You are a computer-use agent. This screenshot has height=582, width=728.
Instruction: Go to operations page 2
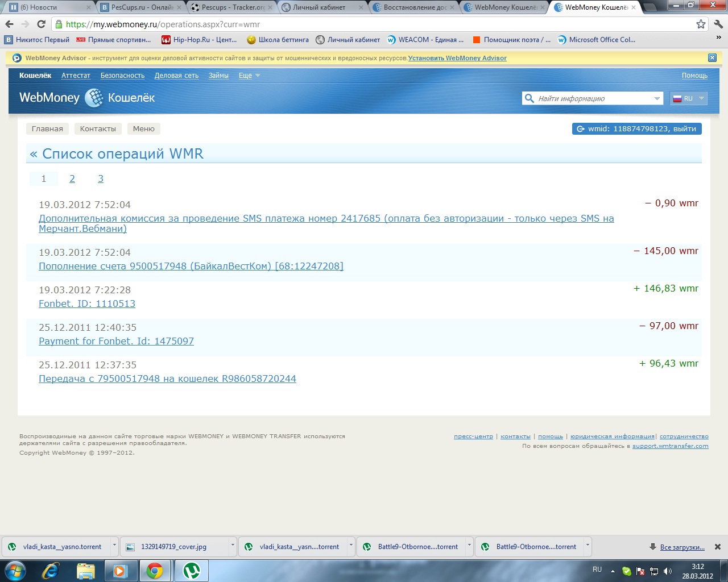pyautogui.click(x=72, y=179)
